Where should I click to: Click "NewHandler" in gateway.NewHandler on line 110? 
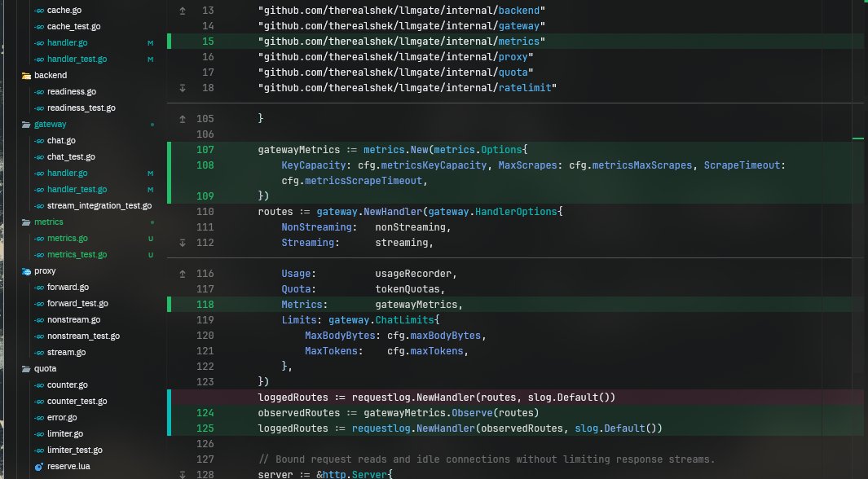393,212
